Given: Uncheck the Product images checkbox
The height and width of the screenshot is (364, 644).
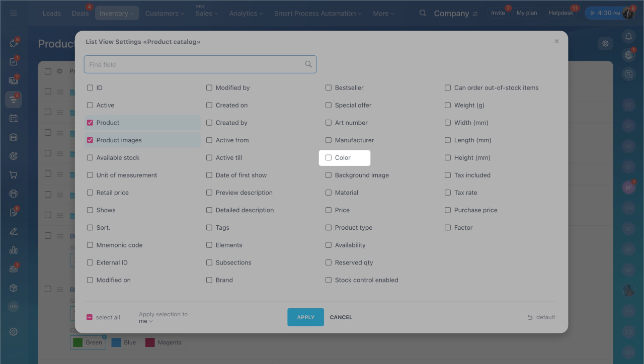Looking at the screenshot, I should (x=90, y=140).
